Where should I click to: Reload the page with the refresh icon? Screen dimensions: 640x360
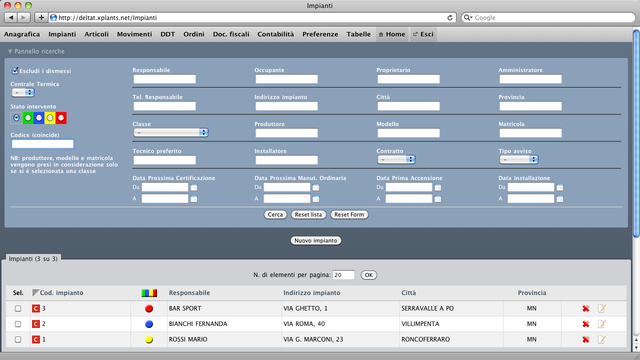pyautogui.click(x=450, y=18)
